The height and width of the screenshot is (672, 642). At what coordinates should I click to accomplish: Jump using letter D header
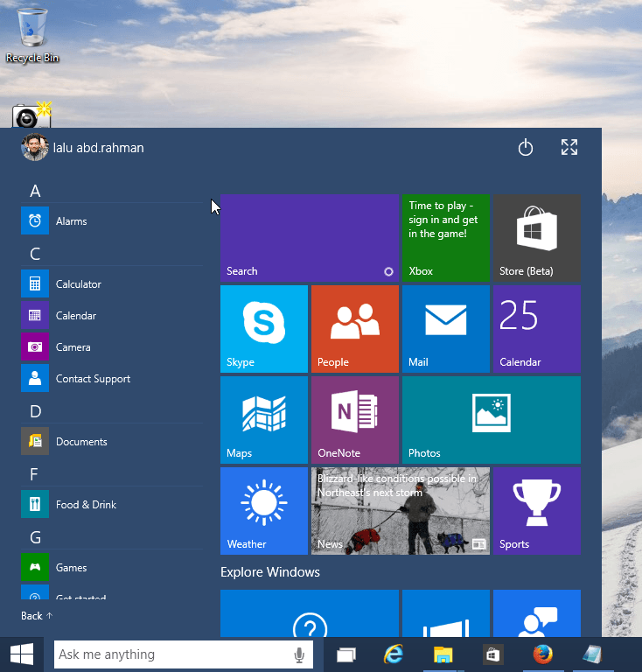pos(36,411)
